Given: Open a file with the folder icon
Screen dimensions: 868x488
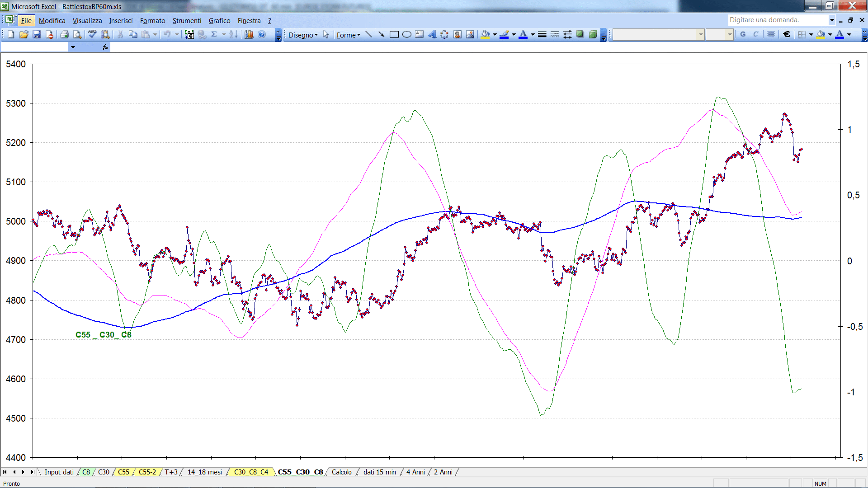Looking at the screenshot, I should coord(24,35).
